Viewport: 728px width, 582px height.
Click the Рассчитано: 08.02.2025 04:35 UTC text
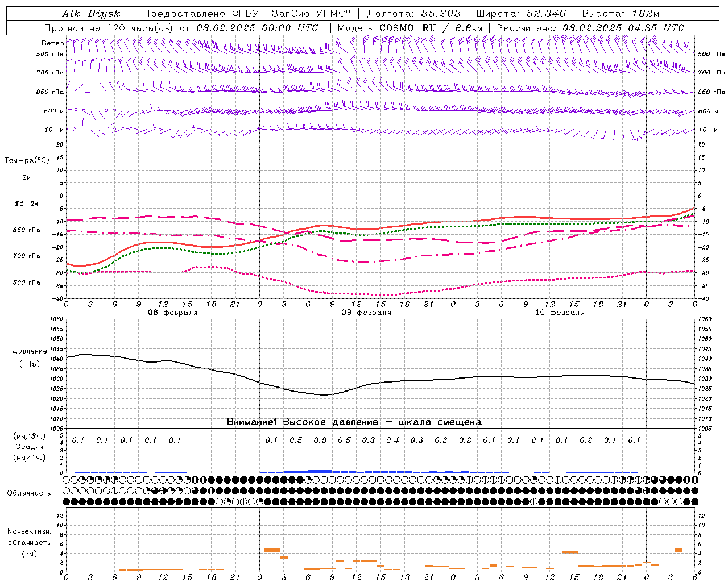tap(590, 27)
